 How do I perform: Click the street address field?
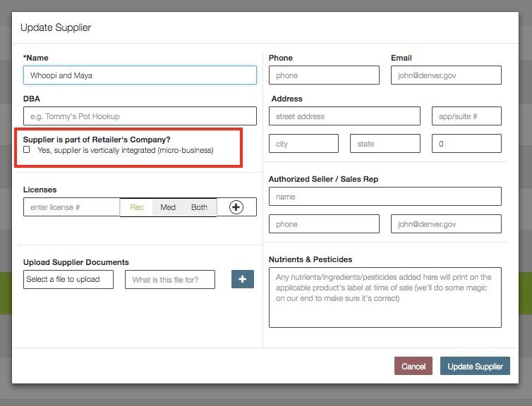point(344,116)
